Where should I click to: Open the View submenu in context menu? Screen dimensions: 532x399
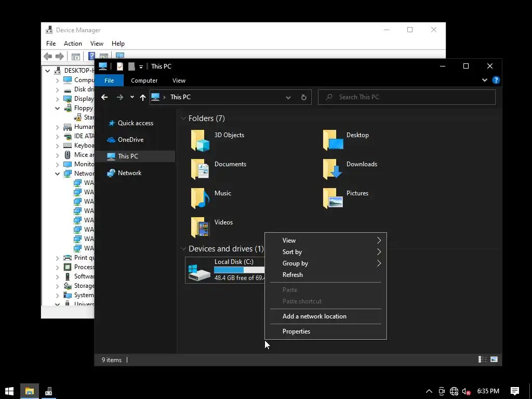click(326, 240)
